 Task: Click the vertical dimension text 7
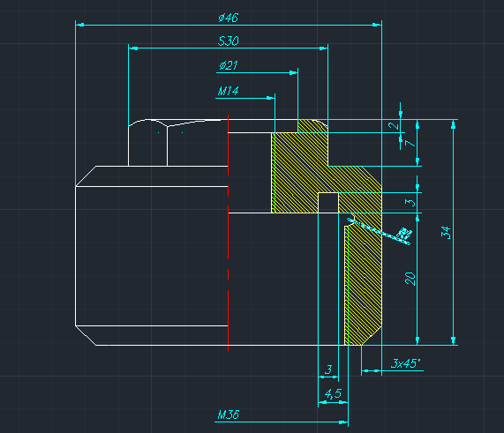(410, 143)
